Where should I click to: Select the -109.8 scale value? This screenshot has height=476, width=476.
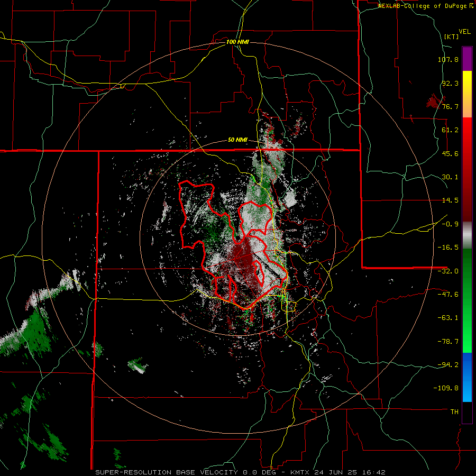click(x=446, y=388)
